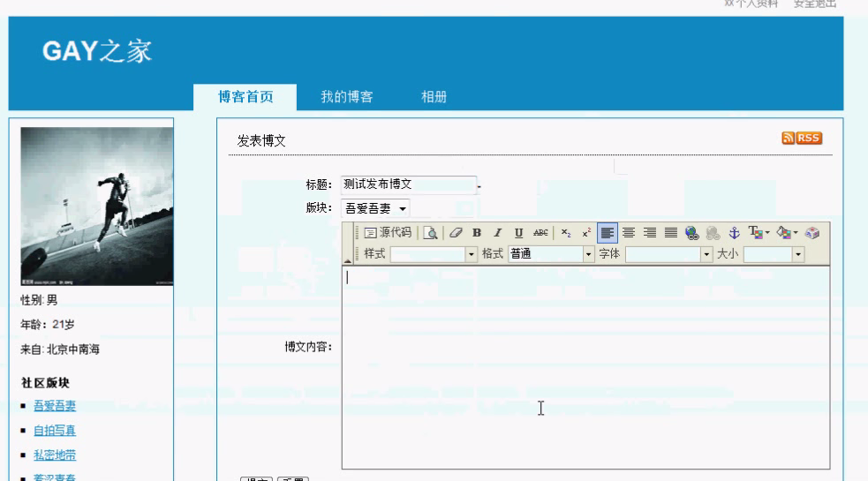The image size is (868, 481).
Task: Click the 性别: 男 text
Action: [39, 300]
